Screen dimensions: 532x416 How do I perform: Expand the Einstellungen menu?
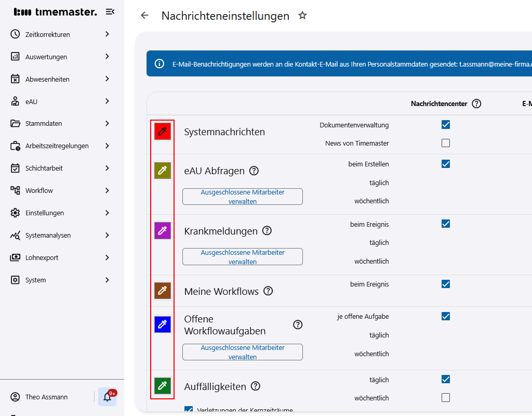click(x=44, y=213)
